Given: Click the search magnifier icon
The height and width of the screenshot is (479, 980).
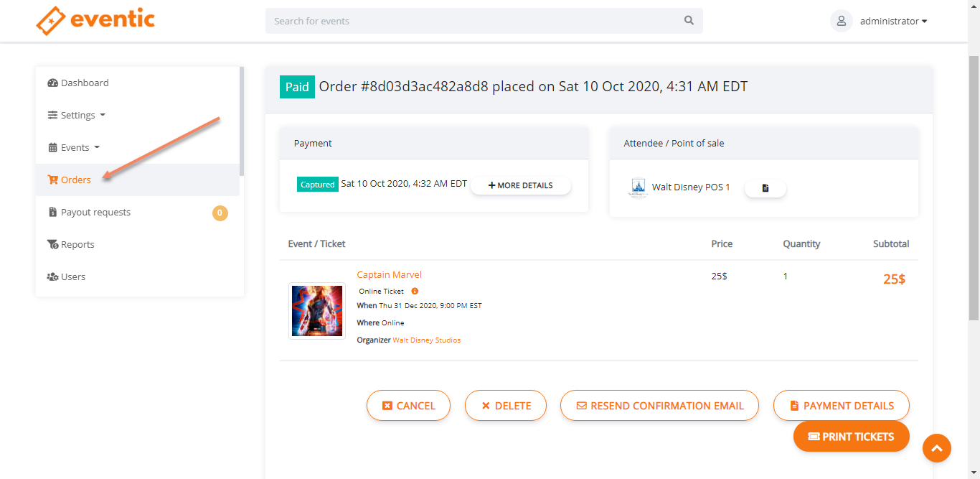Looking at the screenshot, I should (689, 21).
